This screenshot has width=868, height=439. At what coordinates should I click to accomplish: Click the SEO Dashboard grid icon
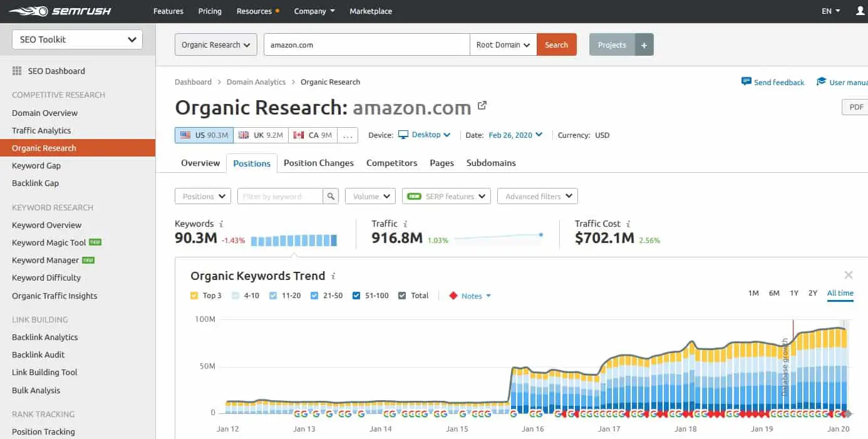pos(17,71)
